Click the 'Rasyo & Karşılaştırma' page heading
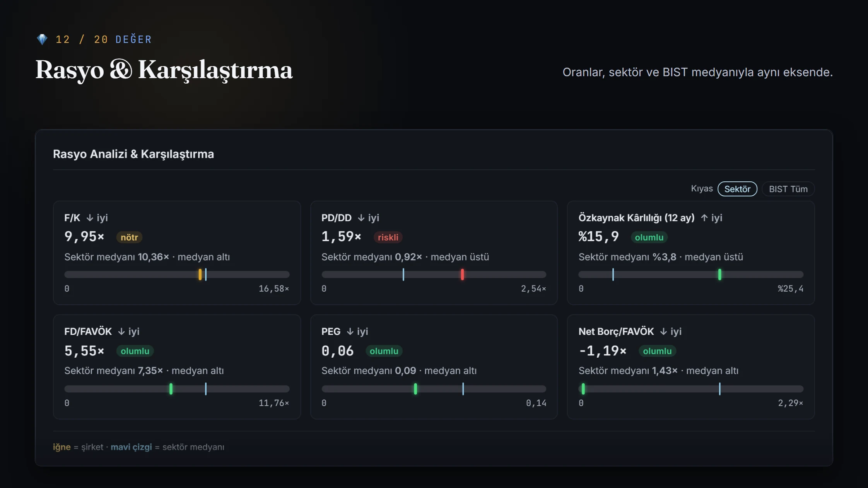The image size is (868, 488). [164, 70]
